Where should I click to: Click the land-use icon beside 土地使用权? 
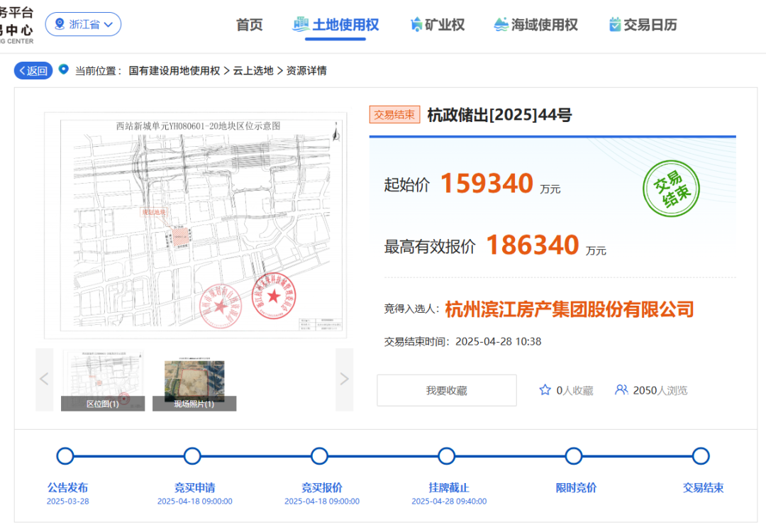[301, 24]
